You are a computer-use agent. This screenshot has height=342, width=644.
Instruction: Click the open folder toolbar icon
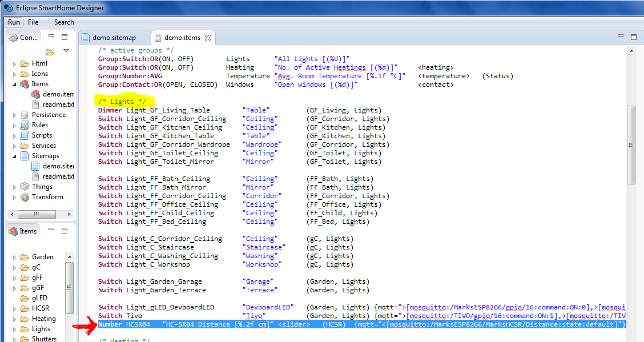pos(50,52)
